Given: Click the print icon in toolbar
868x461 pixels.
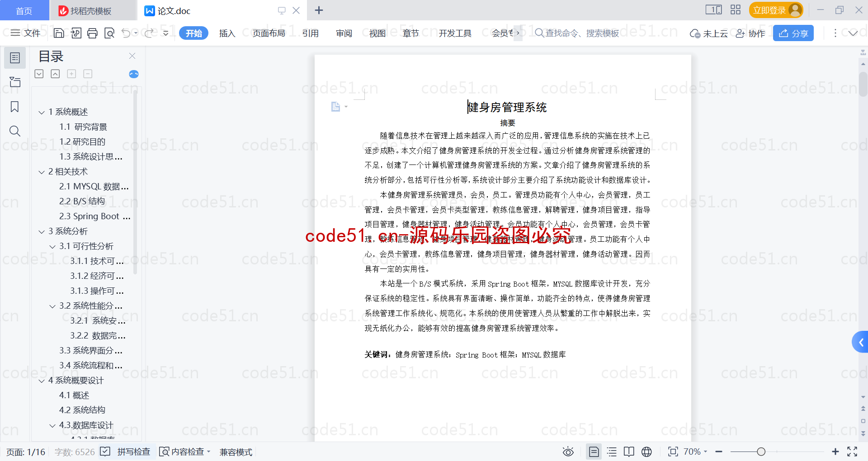Looking at the screenshot, I should click(92, 33).
